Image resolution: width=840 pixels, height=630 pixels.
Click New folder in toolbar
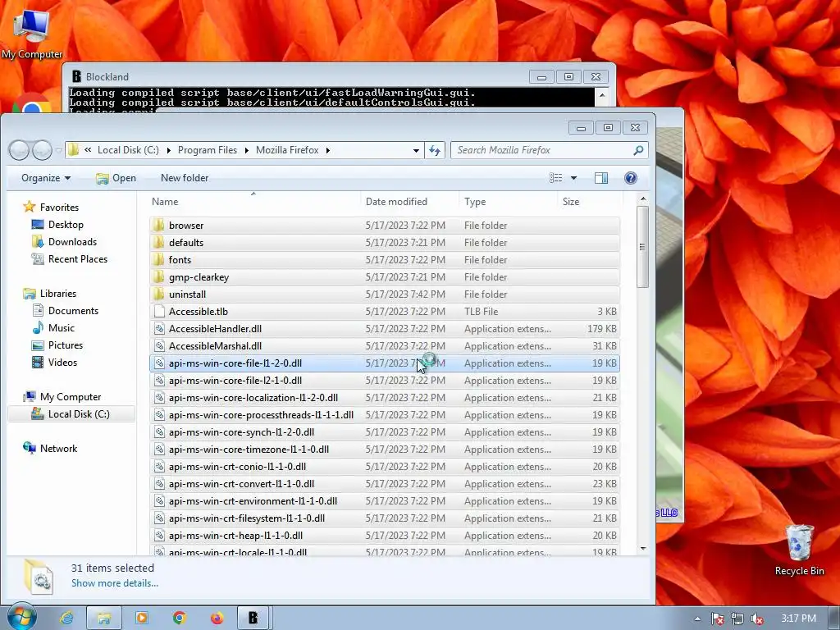(185, 178)
